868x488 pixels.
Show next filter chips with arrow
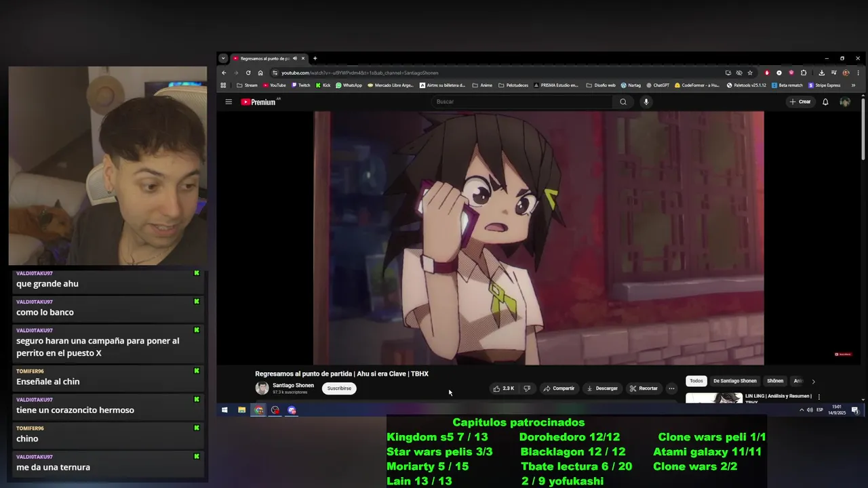(813, 382)
